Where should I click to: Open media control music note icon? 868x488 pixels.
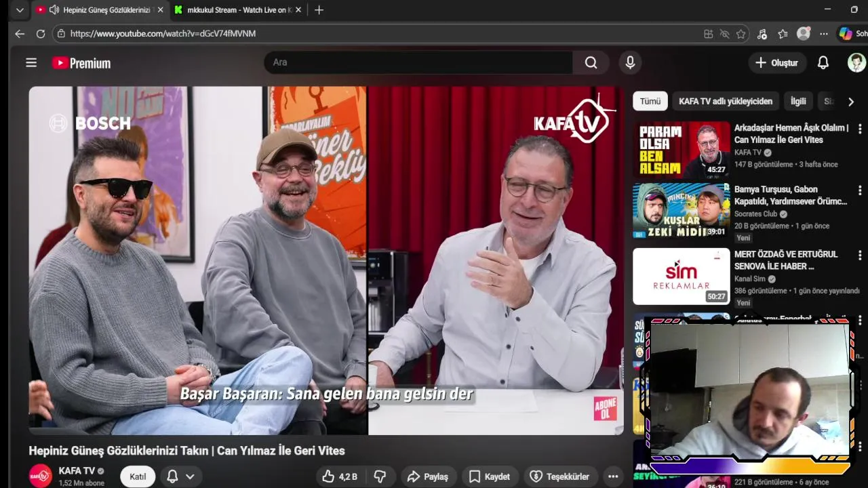pos(762,33)
